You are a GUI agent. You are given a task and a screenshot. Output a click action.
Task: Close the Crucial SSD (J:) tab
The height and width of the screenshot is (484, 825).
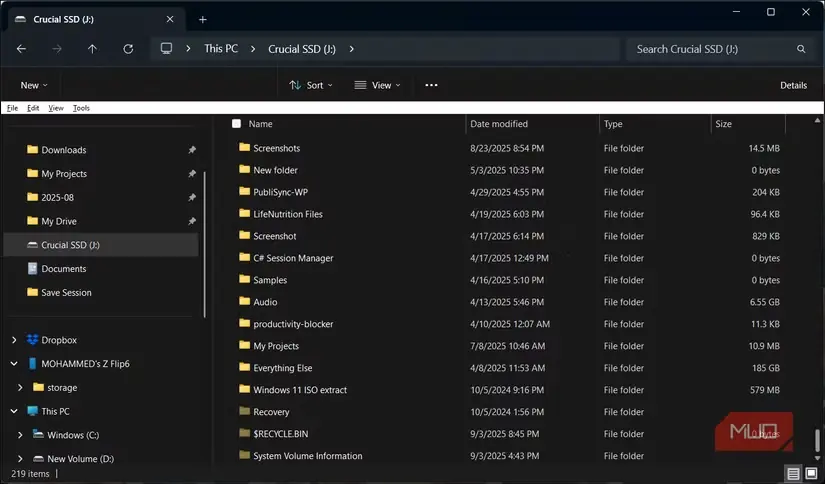170,19
